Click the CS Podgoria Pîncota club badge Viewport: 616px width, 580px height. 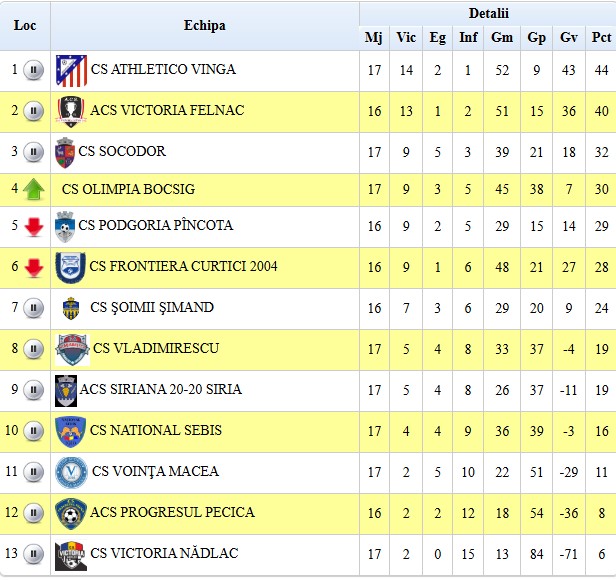[x=65, y=226]
